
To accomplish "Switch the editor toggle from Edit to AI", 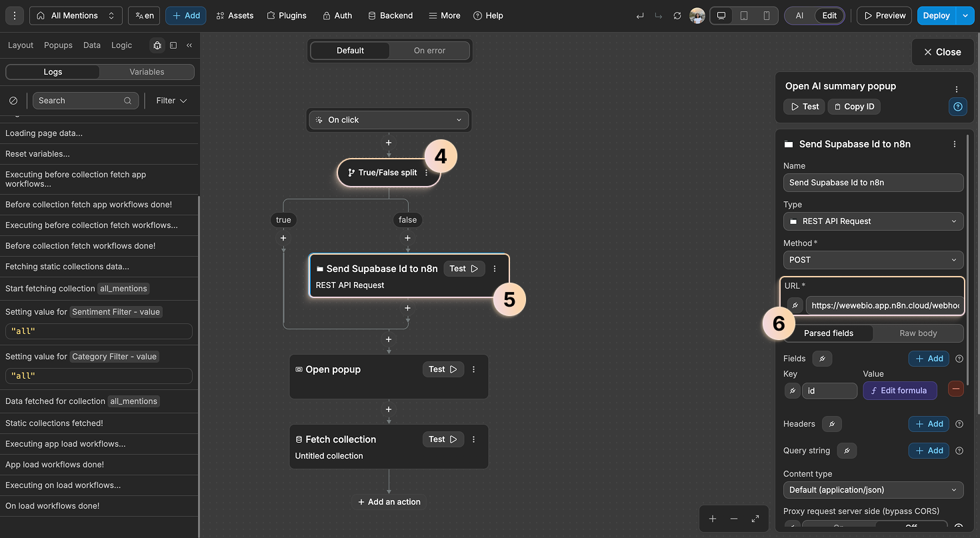I will coord(799,15).
